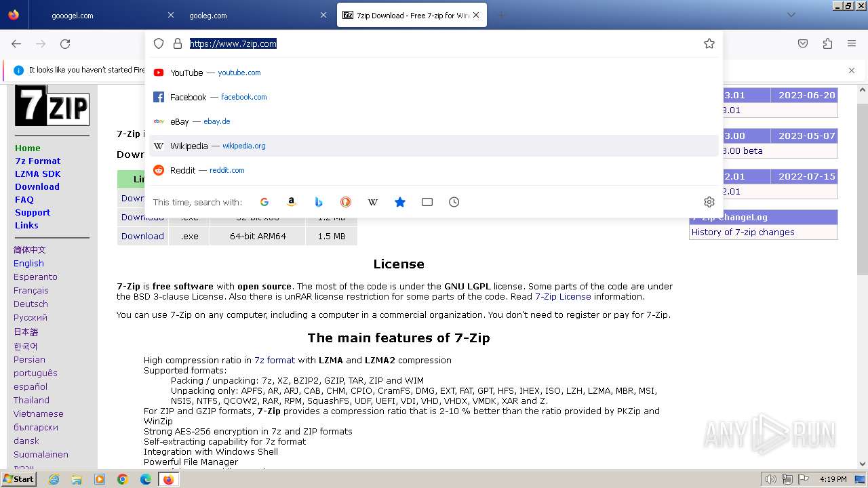Switch language to Vietnamese
Screen dimensions: 868x488
coord(39,413)
